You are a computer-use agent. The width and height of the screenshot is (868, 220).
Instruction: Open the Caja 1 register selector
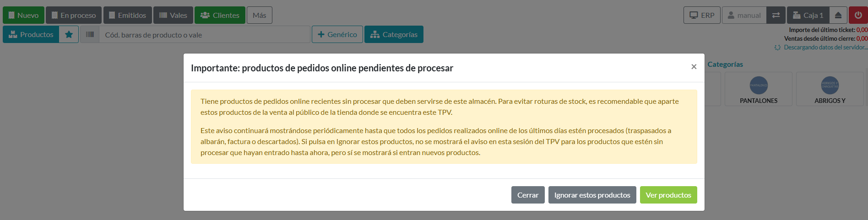point(808,15)
